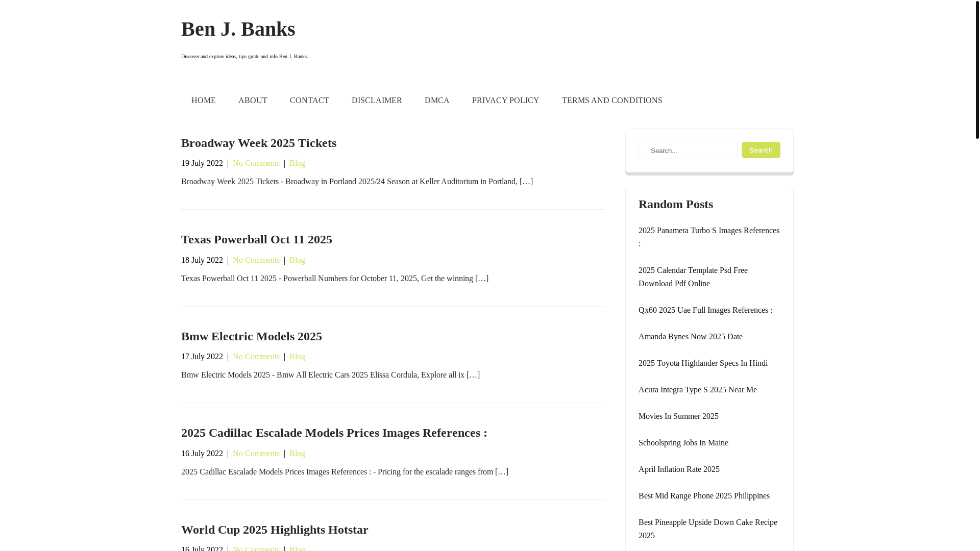Click No Comments under Cadillac Escalade post
This screenshot has height=551, width=980.
[x=256, y=454]
